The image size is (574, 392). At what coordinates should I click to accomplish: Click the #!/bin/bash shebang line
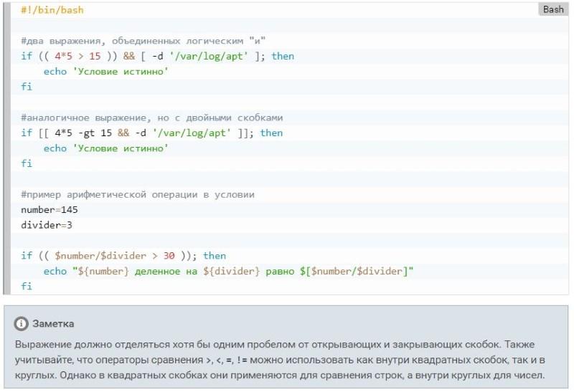[x=52, y=10]
